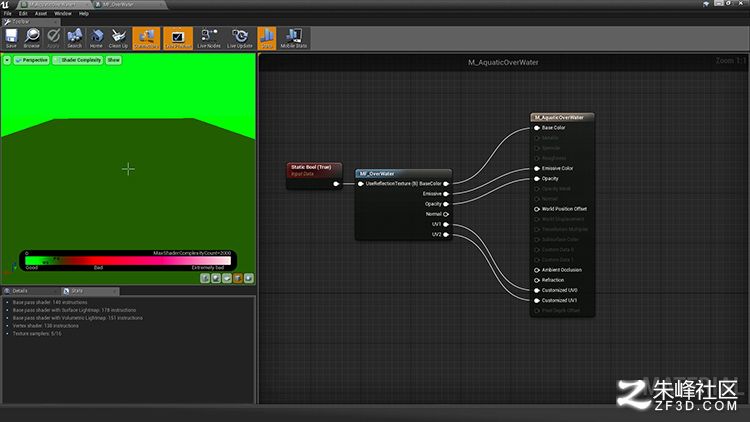This screenshot has width=750, height=422.
Task: Switch to the MF_OverWater document tab
Action: 127,4
